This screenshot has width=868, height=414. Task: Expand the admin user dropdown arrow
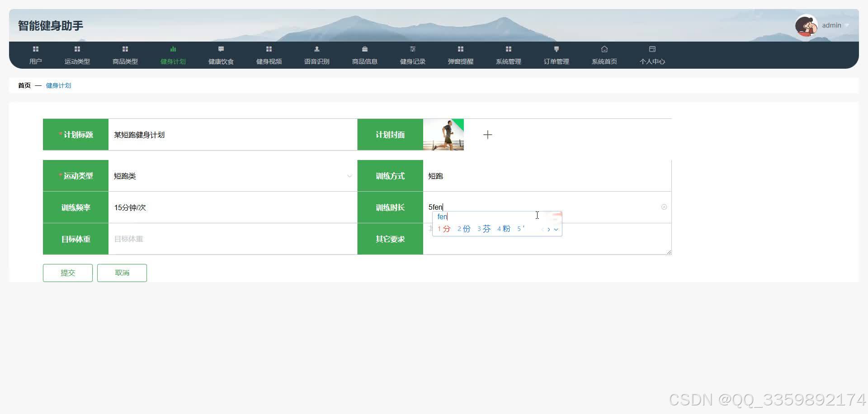[x=847, y=26]
